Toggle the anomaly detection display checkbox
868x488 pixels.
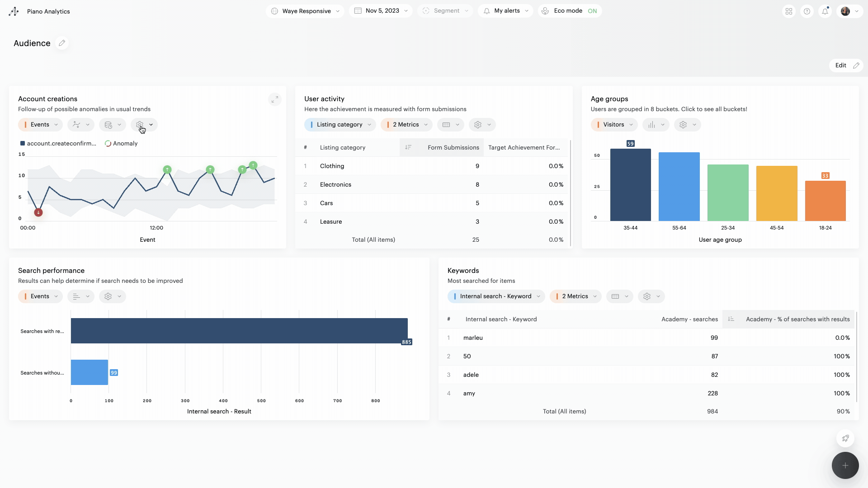point(107,143)
